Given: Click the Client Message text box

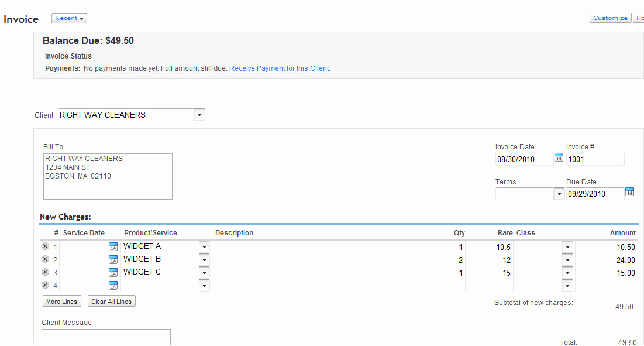Looking at the screenshot, I should 106,337.
